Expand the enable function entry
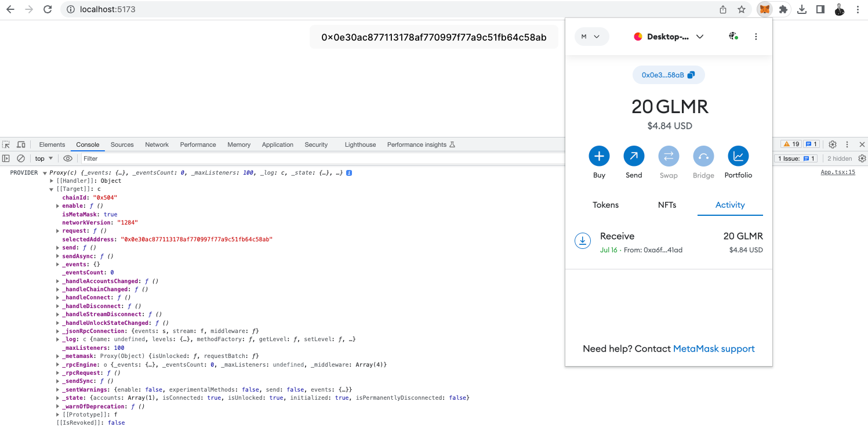This screenshot has height=427, width=868. (x=57, y=206)
